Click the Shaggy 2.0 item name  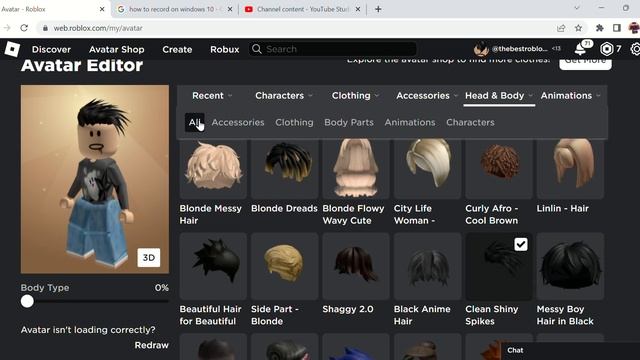(x=348, y=309)
